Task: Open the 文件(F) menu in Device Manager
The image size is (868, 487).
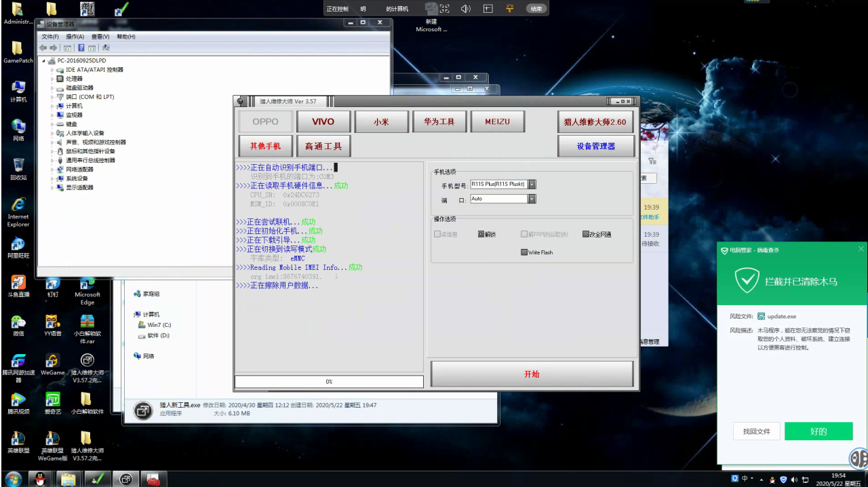Action: pos(50,37)
